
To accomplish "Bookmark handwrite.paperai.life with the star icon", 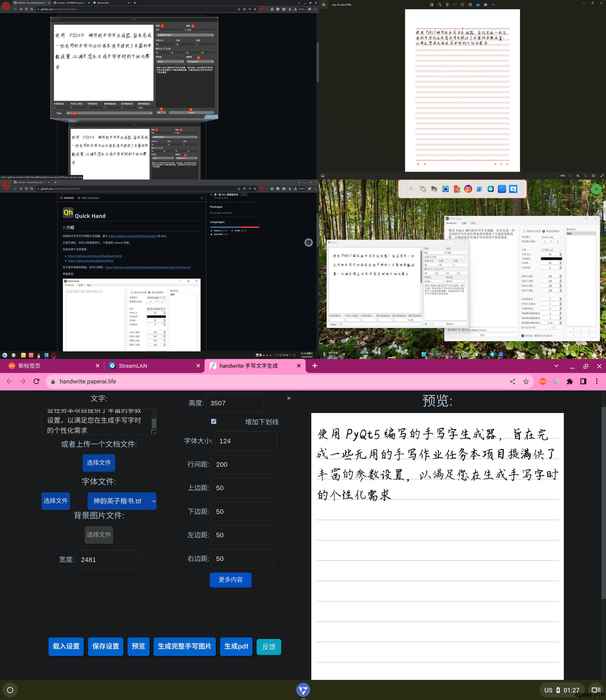I will pos(526,381).
